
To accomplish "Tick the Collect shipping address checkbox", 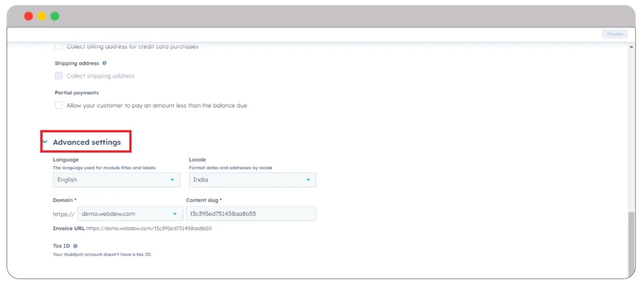I will point(58,76).
